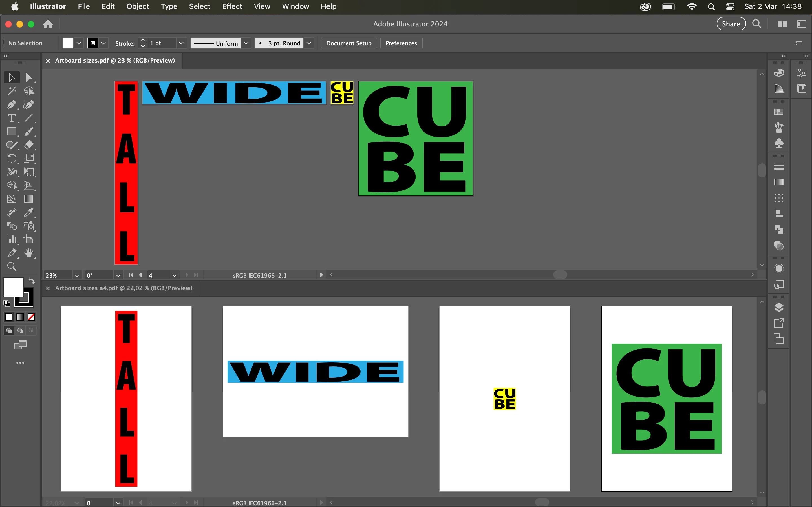Image resolution: width=812 pixels, height=507 pixels.
Task: Swap fill and stroke colors
Action: point(32,281)
